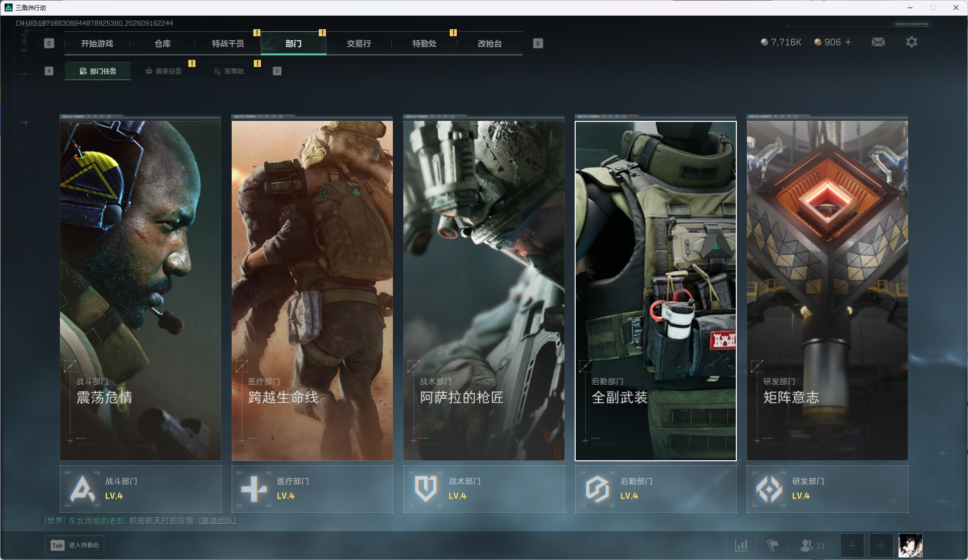The width and height of the screenshot is (968, 560).
Task: Select the 部门任务 sub-tab
Action: tap(98, 71)
